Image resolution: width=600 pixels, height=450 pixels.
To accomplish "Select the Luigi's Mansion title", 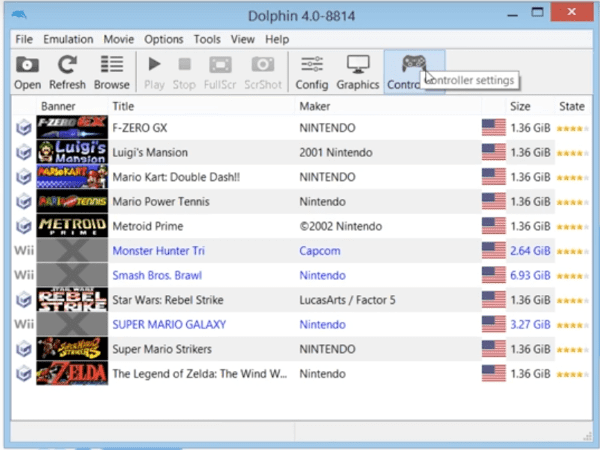I will 150,152.
